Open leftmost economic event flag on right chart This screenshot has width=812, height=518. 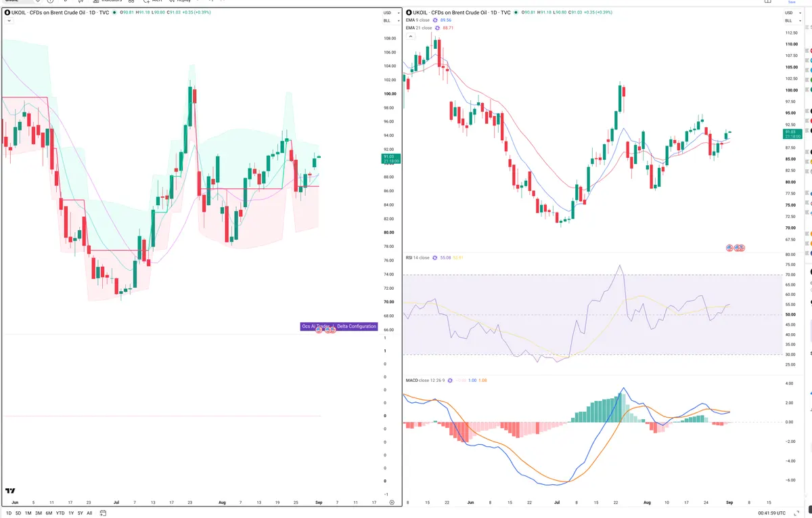pyautogui.click(x=729, y=249)
